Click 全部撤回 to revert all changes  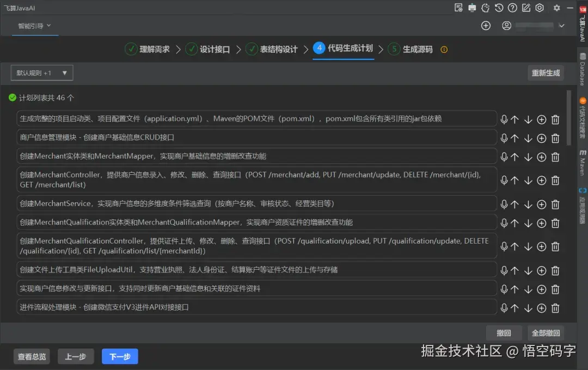coord(546,333)
